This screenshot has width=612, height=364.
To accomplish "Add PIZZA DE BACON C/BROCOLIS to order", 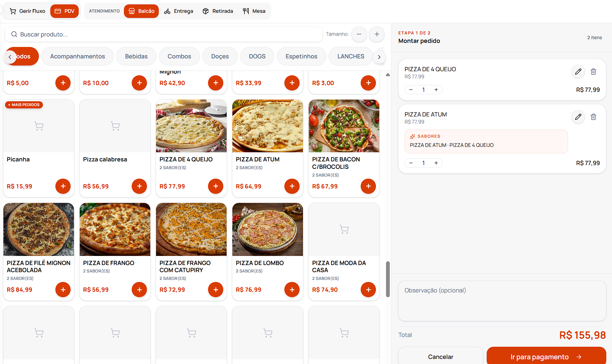I will coord(368,186).
